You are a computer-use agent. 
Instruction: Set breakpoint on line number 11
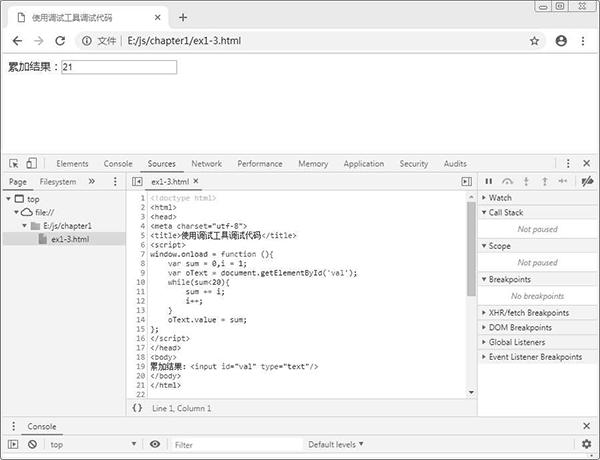click(141, 292)
